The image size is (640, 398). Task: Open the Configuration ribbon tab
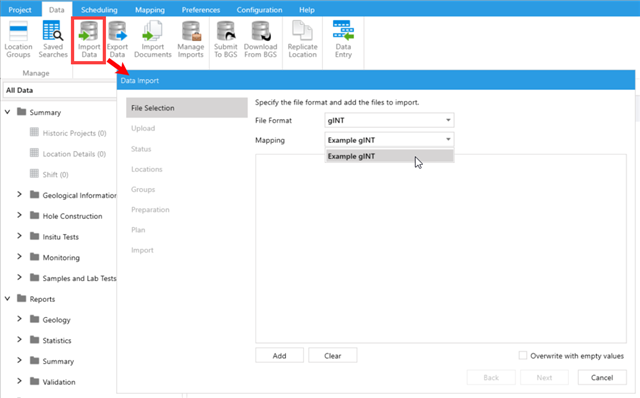click(x=259, y=9)
